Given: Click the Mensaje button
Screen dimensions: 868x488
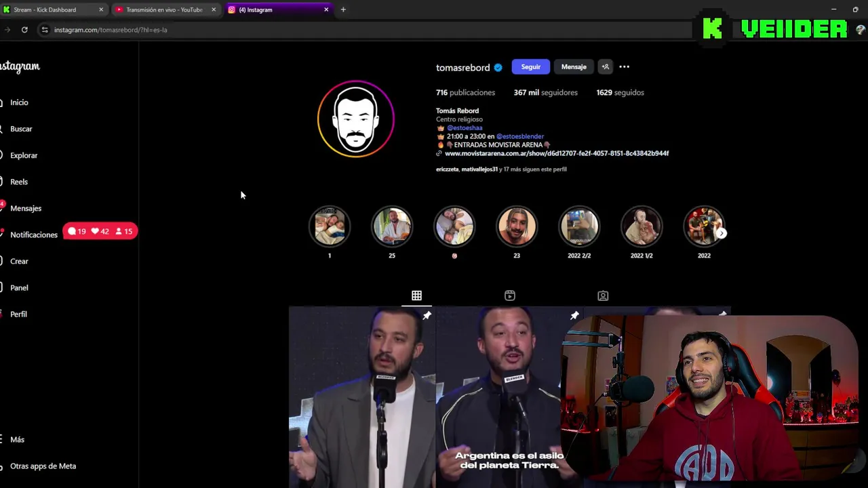Looking at the screenshot, I should (574, 66).
